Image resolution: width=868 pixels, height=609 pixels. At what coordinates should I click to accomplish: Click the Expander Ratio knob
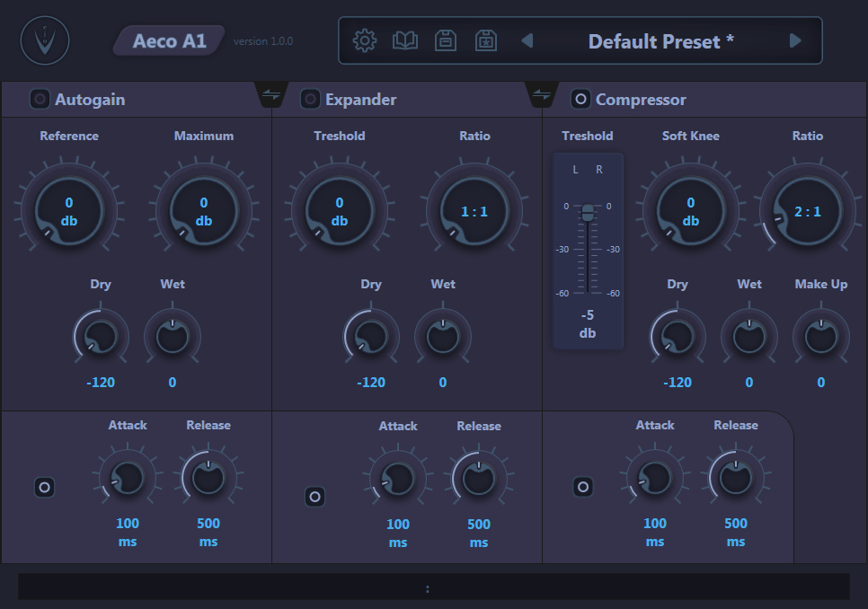pyautogui.click(x=474, y=208)
